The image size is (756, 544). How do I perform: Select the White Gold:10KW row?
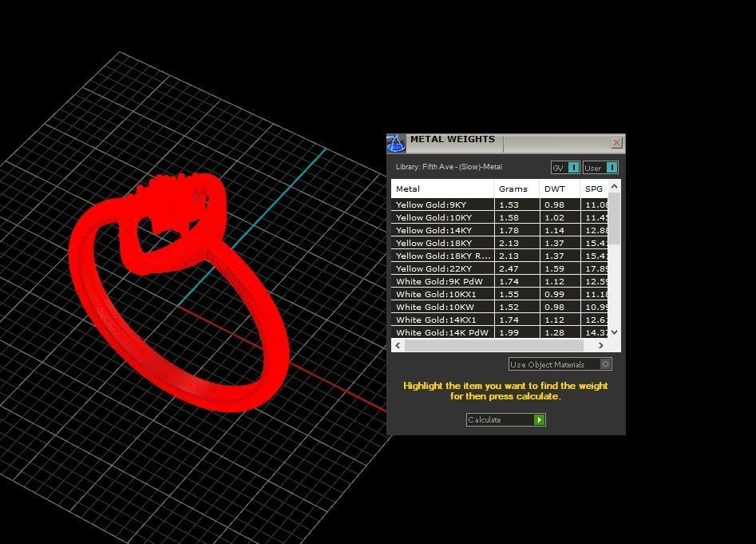500,307
